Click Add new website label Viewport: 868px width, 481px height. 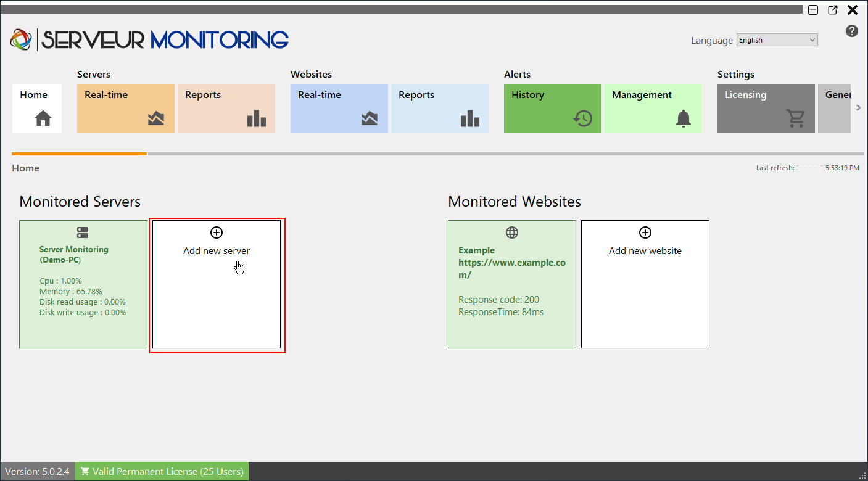tap(645, 251)
